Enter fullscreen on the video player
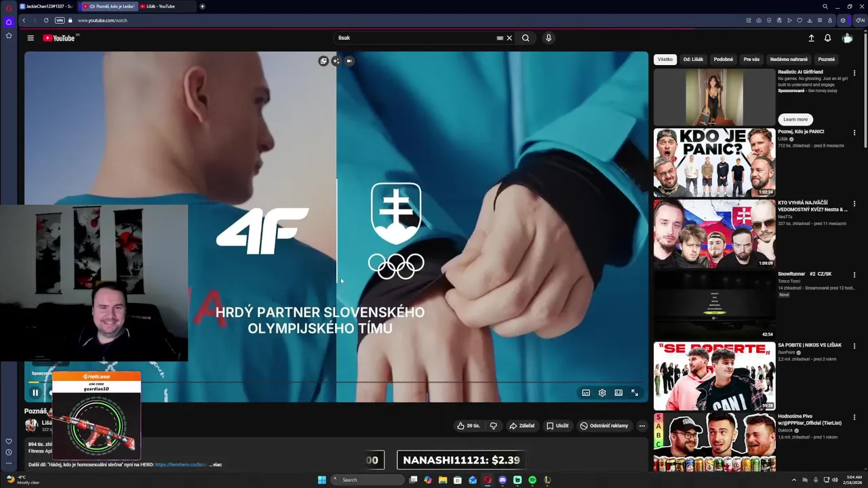 (635, 392)
